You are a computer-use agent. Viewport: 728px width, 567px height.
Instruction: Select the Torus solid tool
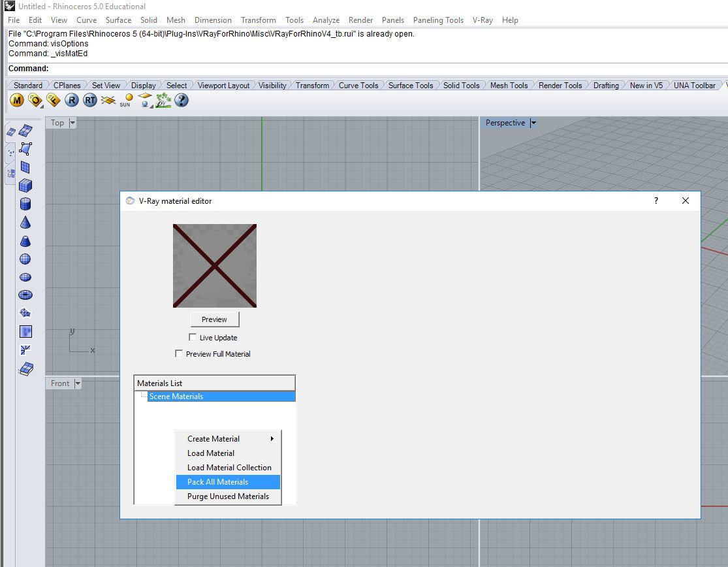click(25, 295)
